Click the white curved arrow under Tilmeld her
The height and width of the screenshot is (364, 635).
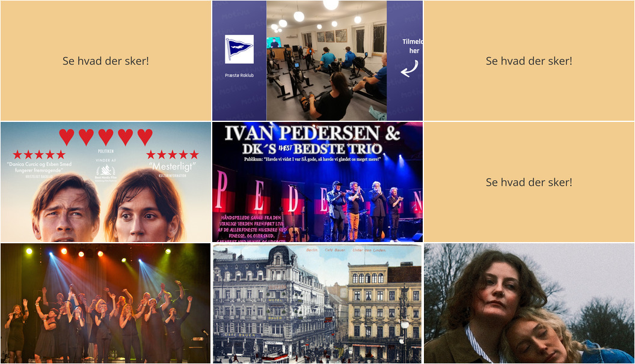click(x=410, y=68)
